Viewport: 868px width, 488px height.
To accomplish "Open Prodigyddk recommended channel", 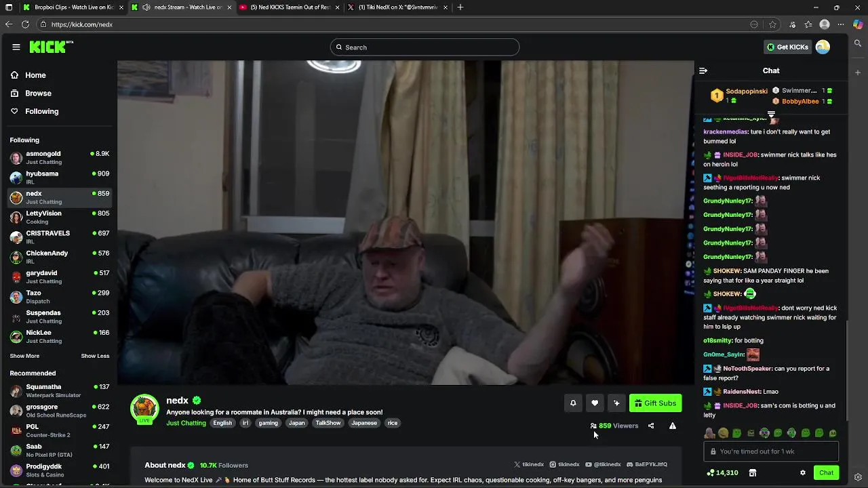I will pos(60,470).
